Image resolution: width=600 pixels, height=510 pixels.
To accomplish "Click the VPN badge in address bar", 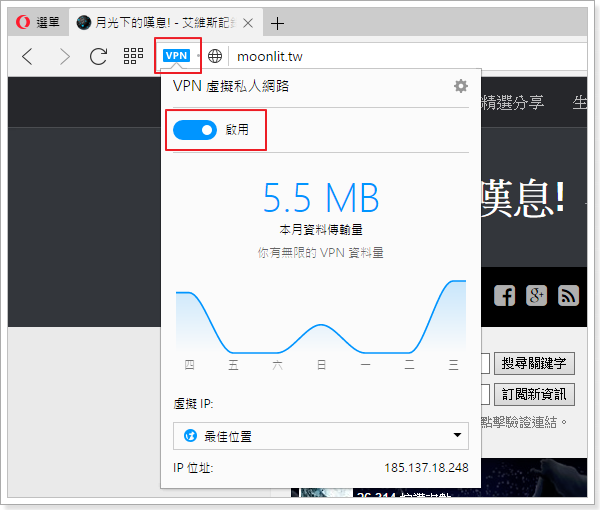I will point(176,55).
